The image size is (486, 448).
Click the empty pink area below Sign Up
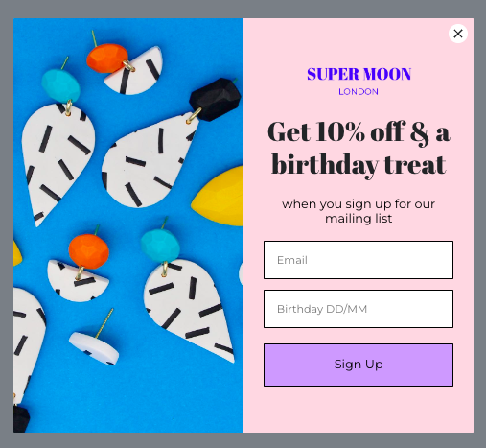(359, 410)
